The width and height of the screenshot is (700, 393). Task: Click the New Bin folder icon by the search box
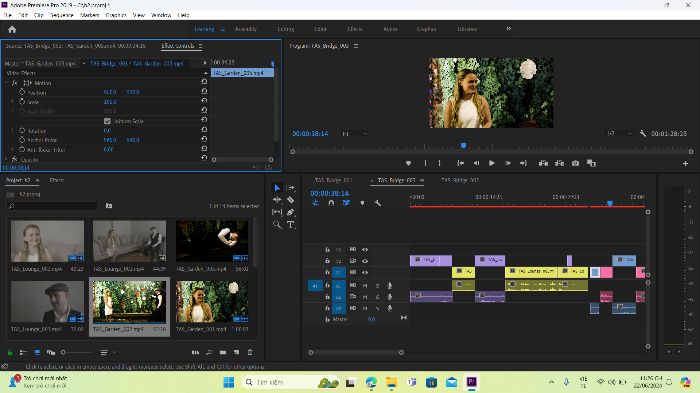tap(109, 206)
